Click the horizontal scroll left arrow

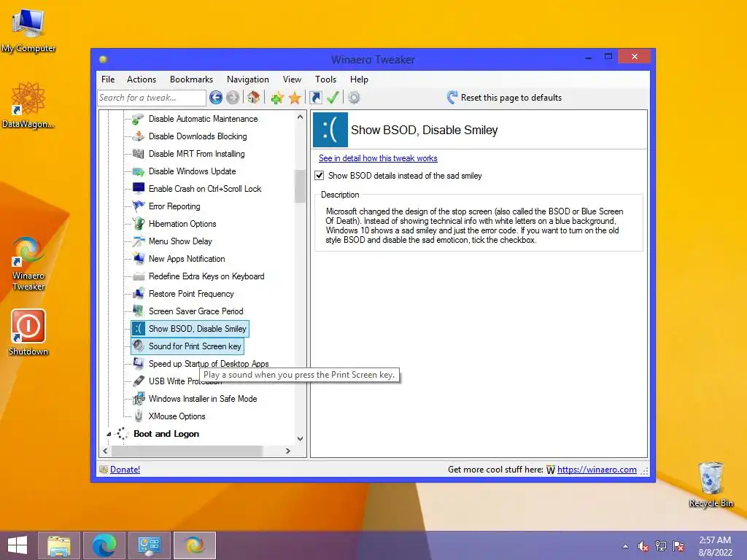105,451
